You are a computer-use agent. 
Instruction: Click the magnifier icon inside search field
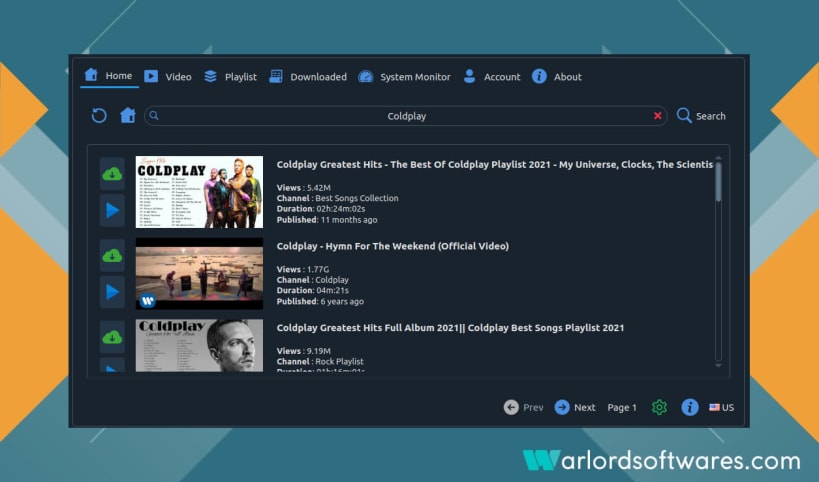[154, 115]
